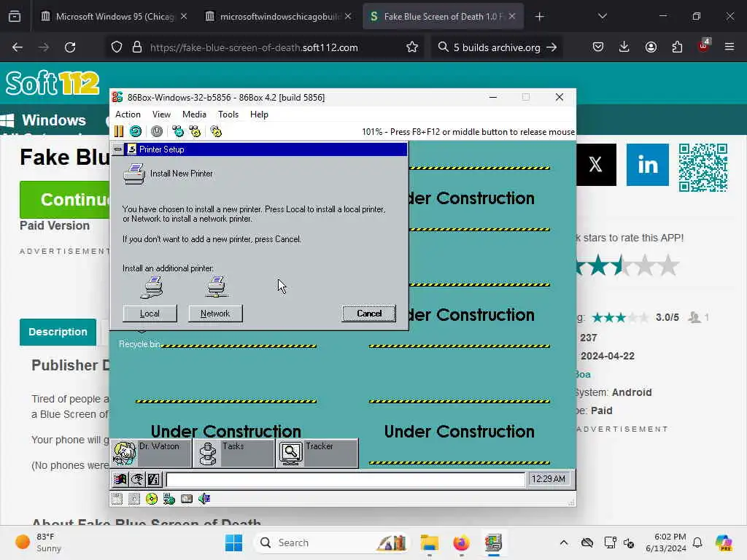This screenshot has width=747, height=560.
Task: Click the Local printer button
Action: coord(150,314)
